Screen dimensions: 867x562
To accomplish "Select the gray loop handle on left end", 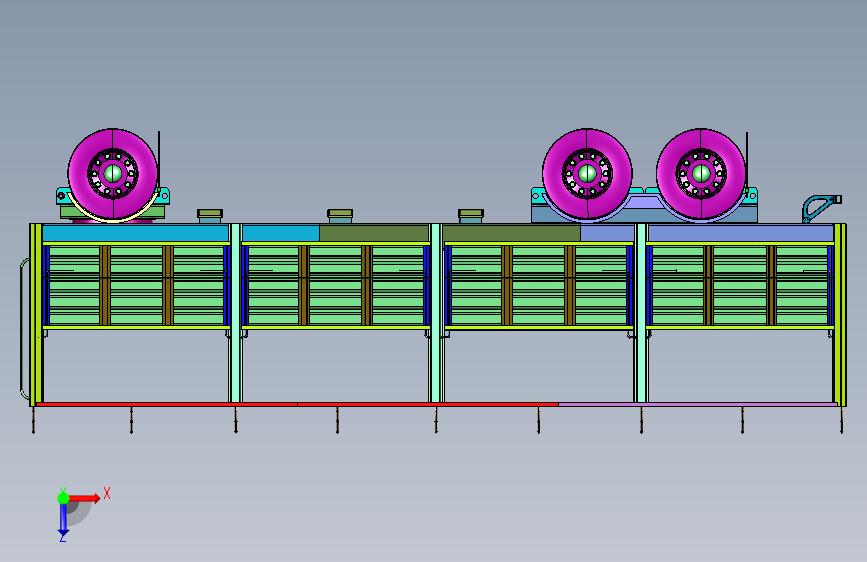I will pos(24,329).
